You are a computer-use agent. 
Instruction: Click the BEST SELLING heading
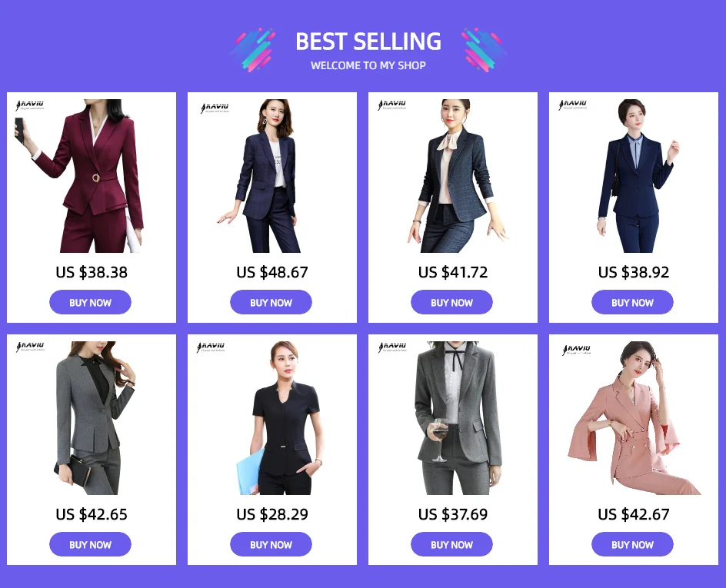point(368,42)
